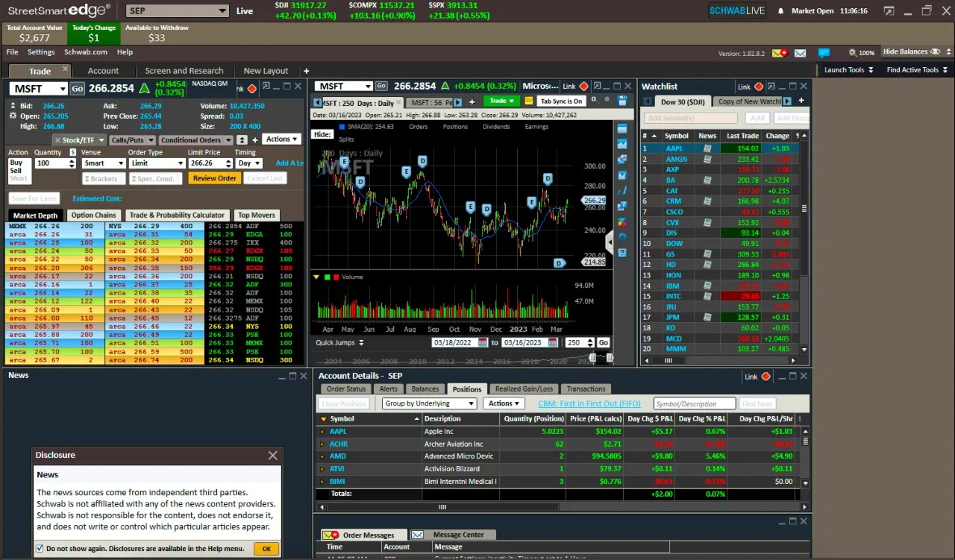Viewport: 955px width, 560px height.
Task: Toggle the Tab Sync is On button
Action: (x=560, y=101)
